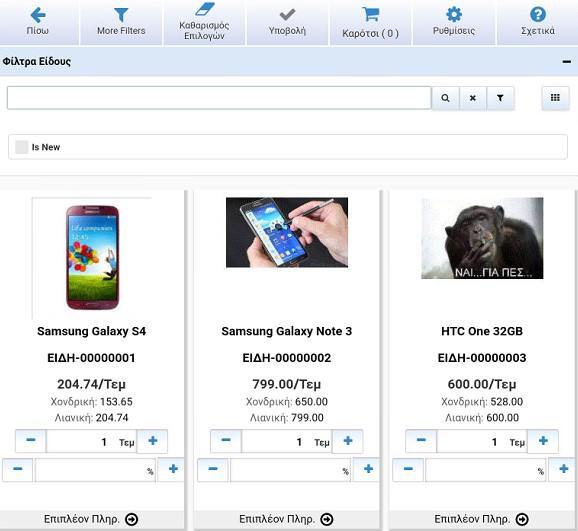Increase quantity for HTC One 32GB
Viewport: 578px width, 531px height.
tap(543, 441)
